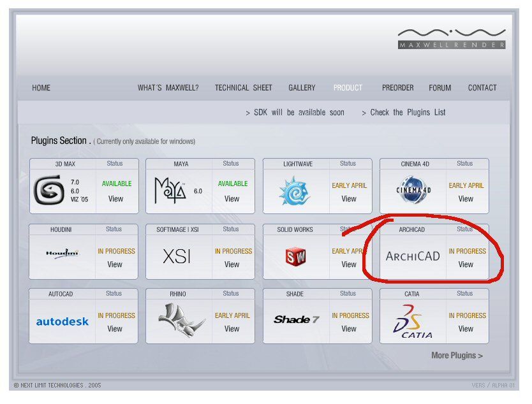532x404 pixels.
Task: Click the 'SOFTIMAGE | XSI' card title
Action: [177, 229]
